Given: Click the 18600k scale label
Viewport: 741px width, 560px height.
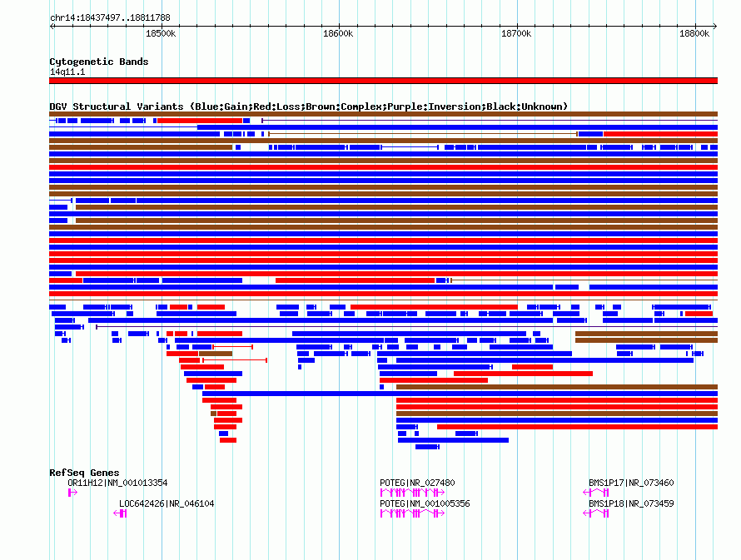Looking at the screenshot, I should 338,33.
